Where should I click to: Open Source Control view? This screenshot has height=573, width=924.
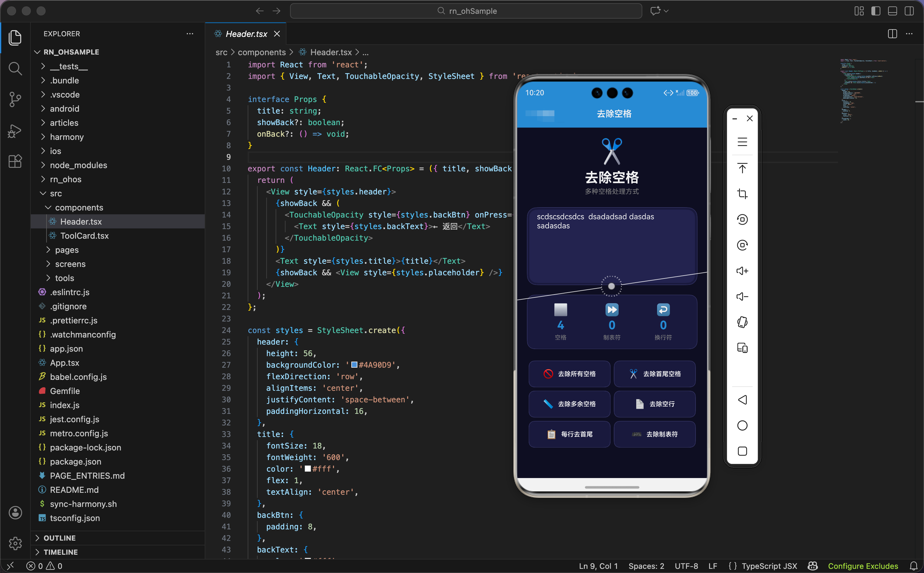(15, 99)
